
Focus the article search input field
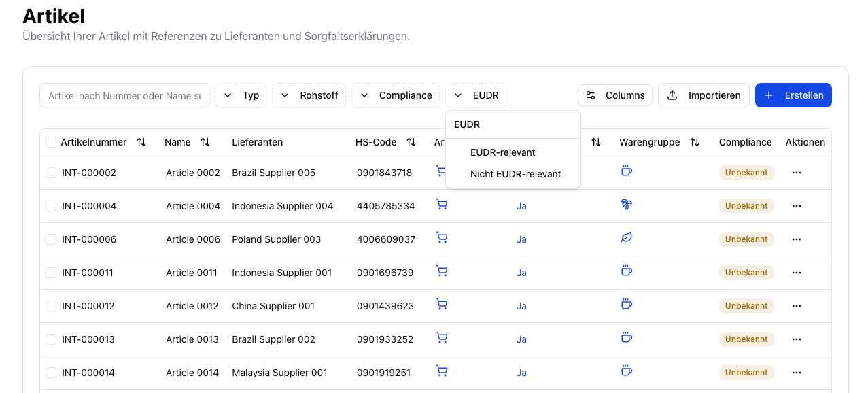click(124, 96)
